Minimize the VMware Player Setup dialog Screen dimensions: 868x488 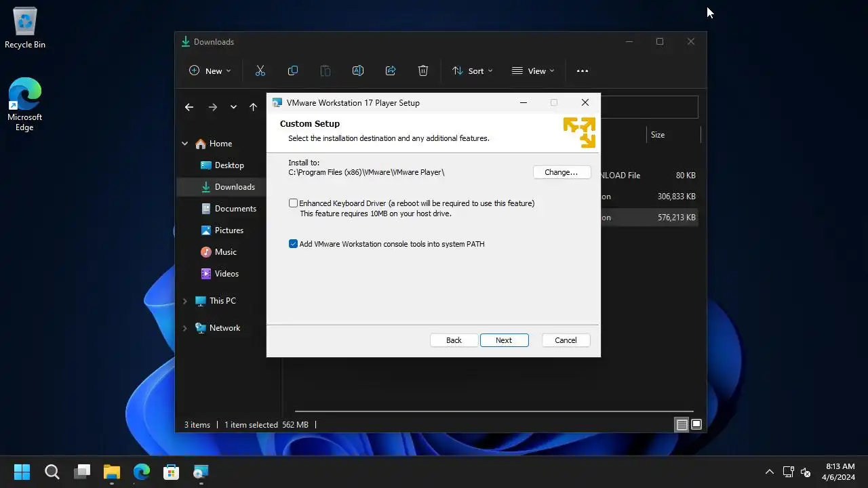pos(523,103)
